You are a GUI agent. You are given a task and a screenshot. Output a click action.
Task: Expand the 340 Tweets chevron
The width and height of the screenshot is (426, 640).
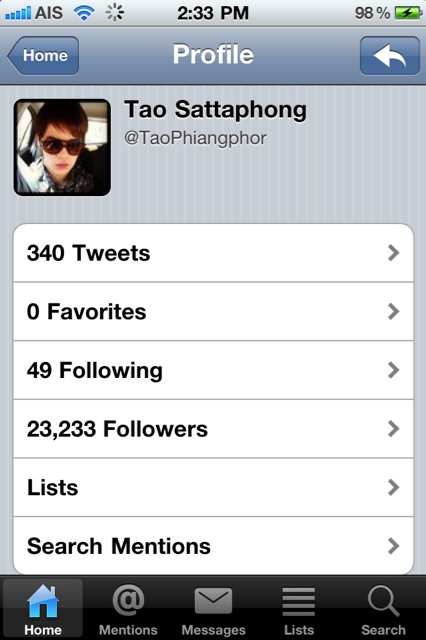click(393, 253)
